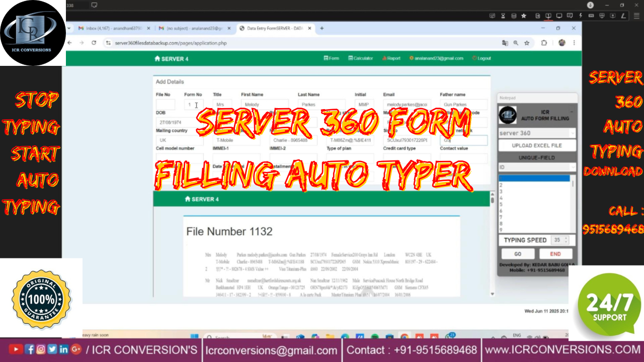Screen dimensions: 644x362
Task: Click the UPLOAD EXCEL FILE button
Action: pos(536,145)
